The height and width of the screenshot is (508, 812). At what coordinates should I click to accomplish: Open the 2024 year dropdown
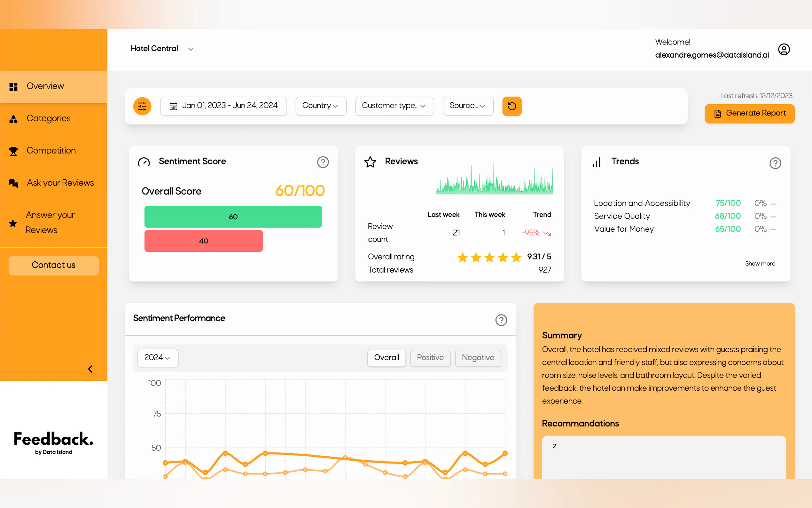(157, 358)
